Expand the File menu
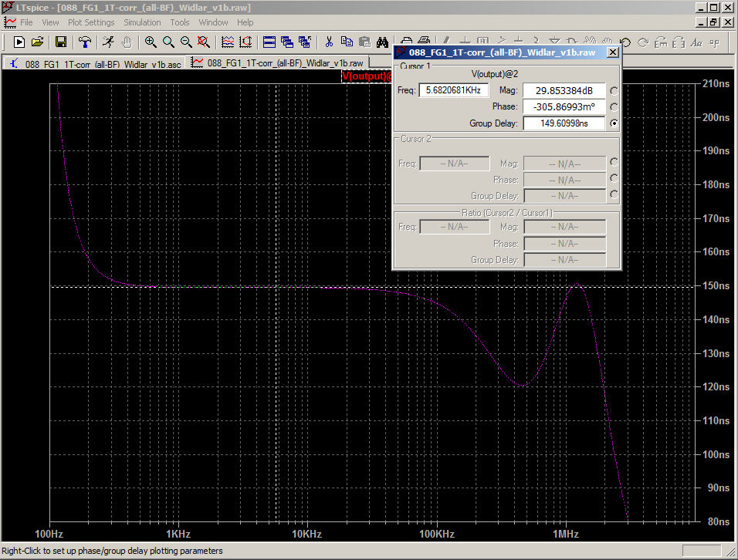This screenshot has height=560, width=738. click(x=26, y=22)
